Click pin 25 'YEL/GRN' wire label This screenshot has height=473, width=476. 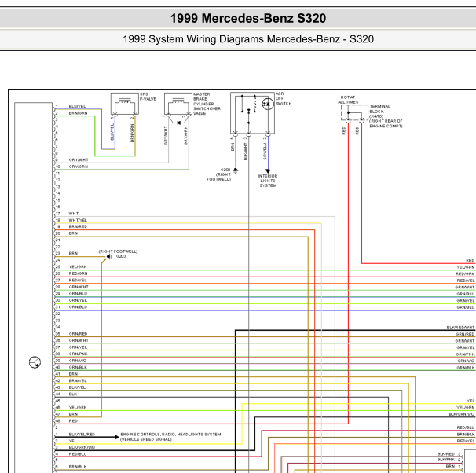[x=78, y=267]
